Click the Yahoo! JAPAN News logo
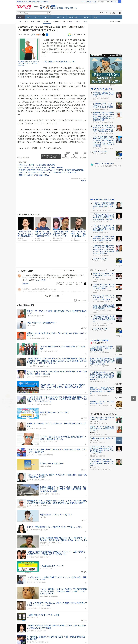This screenshot has height=644, width=138. pyautogui.click(x=28, y=7)
